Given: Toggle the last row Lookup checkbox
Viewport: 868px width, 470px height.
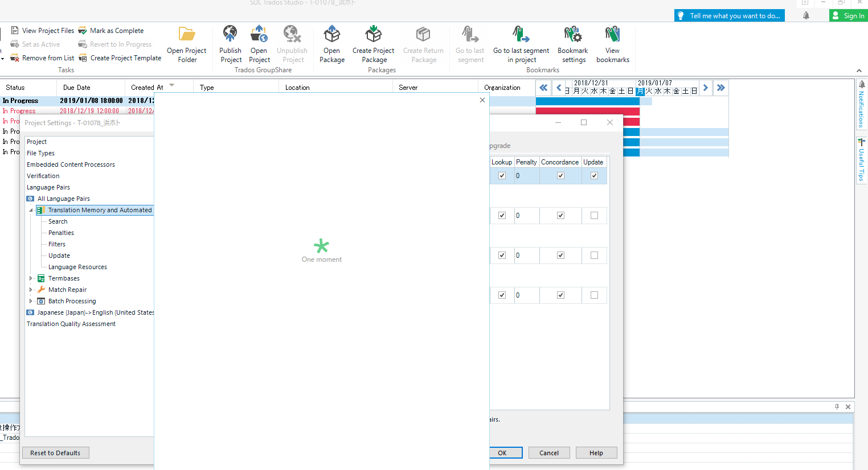Looking at the screenshot, I should (x=502, y=295).
